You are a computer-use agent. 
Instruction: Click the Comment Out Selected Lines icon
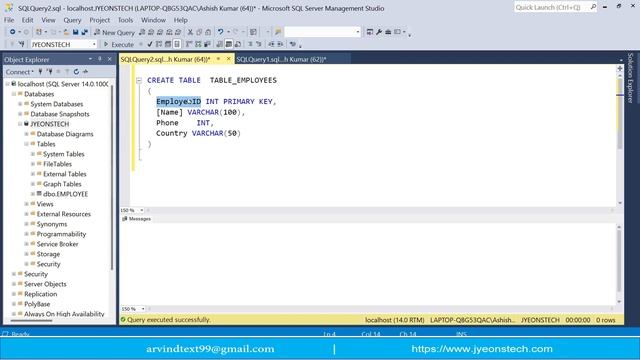pyautogui.click(x=250, y=44)
